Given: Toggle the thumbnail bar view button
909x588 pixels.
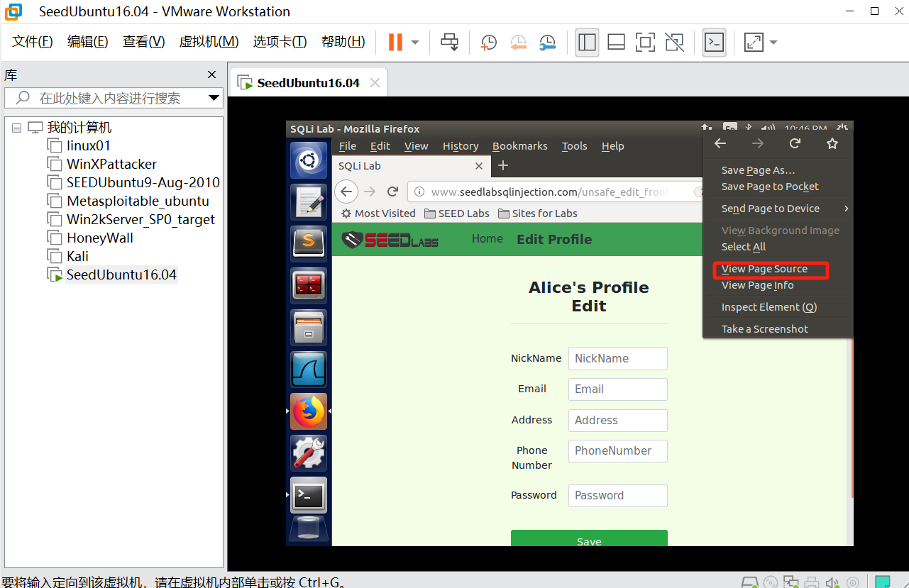Looking at the screenshot, I should tap(616, 42).
